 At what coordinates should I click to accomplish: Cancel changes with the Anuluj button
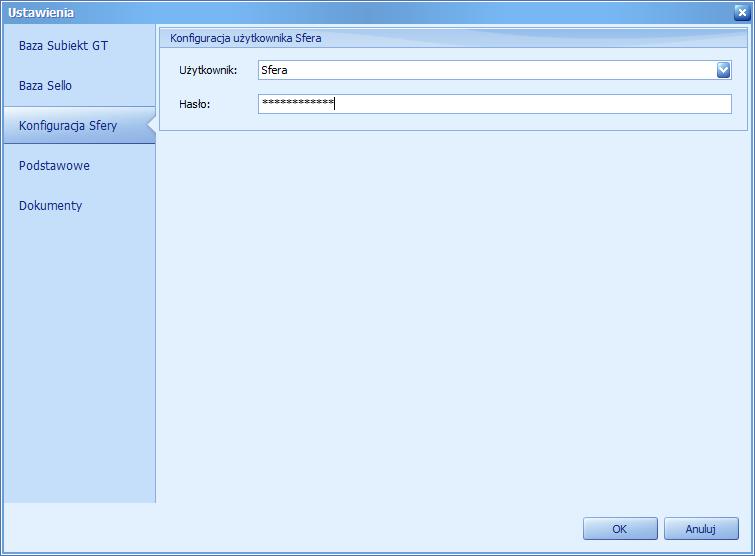click(701, 529)
